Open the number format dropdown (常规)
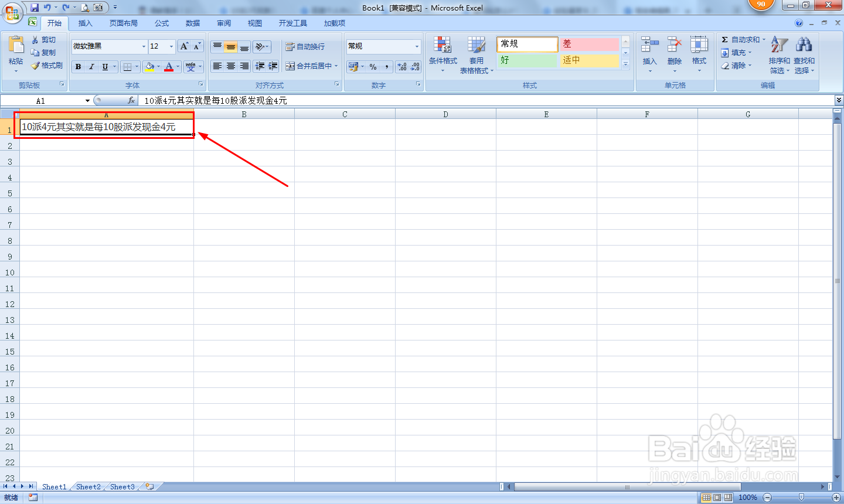Viewport: 844px width, 504px height. pyautogui.click(x=417, y=46)
